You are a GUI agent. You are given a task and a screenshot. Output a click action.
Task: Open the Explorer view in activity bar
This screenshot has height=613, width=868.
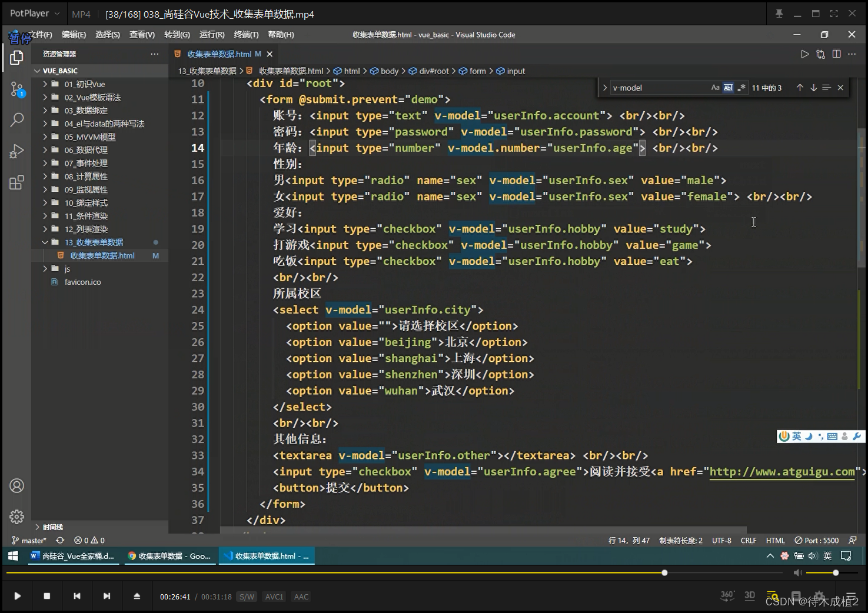[x=16, y=58]
